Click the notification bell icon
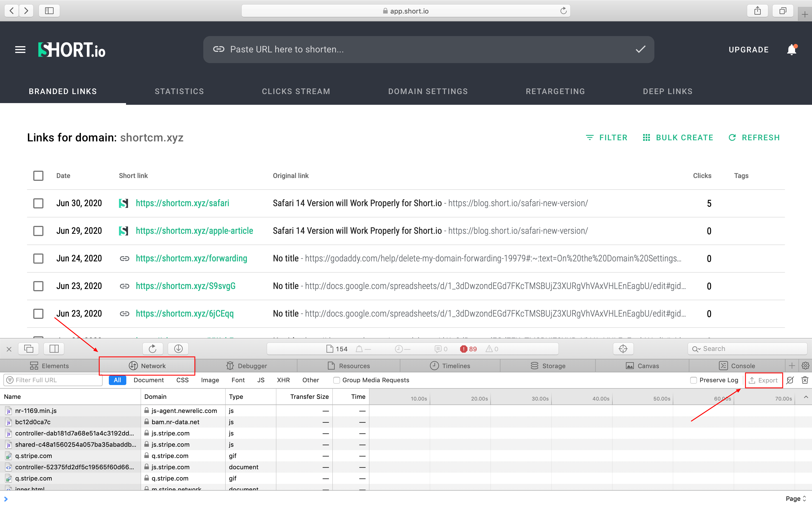Image resolution: width=812 pixels, height=507 pixels. [x=791, y=50]
